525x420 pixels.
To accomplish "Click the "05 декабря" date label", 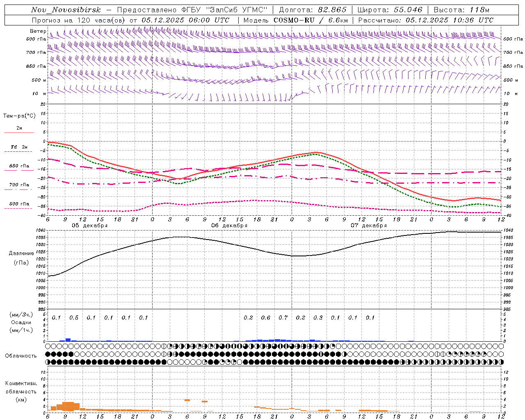I will point(90,226).
